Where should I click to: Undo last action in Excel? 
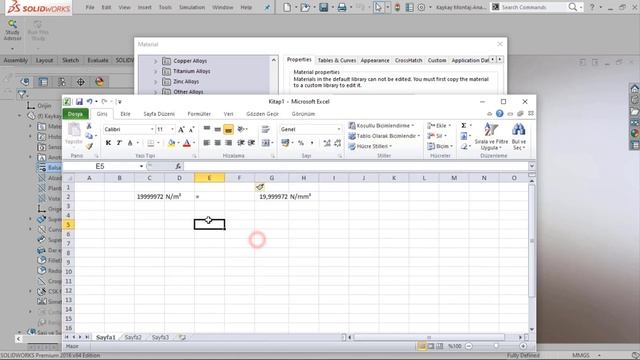89,102
